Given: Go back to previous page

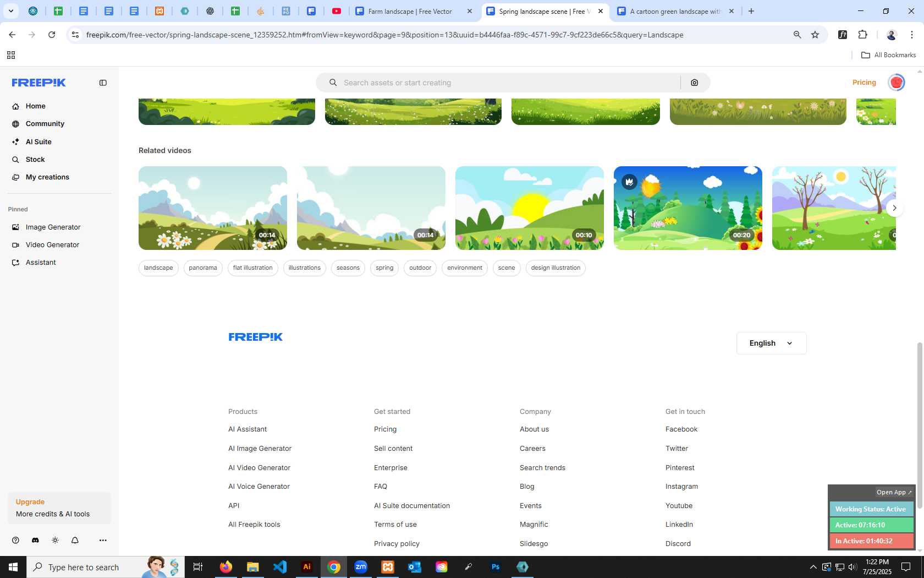Looking at the screenshot, I should click(x=12, y=35).
